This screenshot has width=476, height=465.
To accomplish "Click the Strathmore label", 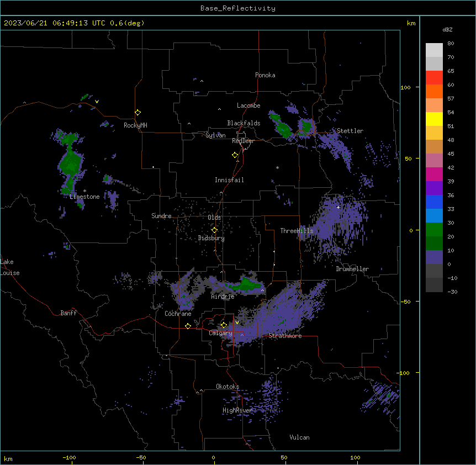I will pyautogui.click(x=285, y=336).
